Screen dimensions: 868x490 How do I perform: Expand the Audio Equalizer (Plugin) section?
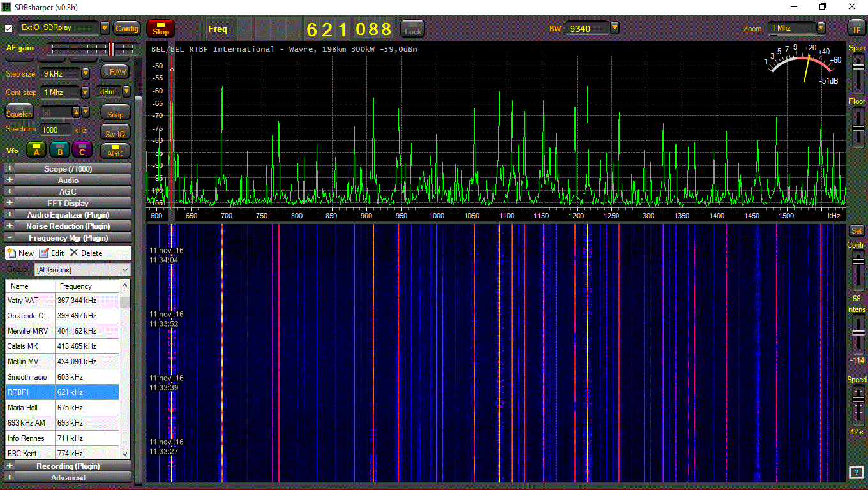pos(68,214)
